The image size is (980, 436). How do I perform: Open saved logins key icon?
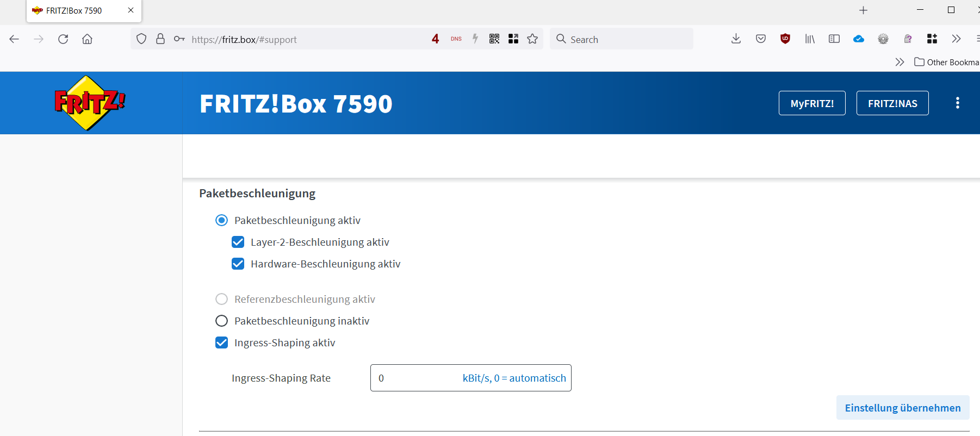tap(179, 39)
